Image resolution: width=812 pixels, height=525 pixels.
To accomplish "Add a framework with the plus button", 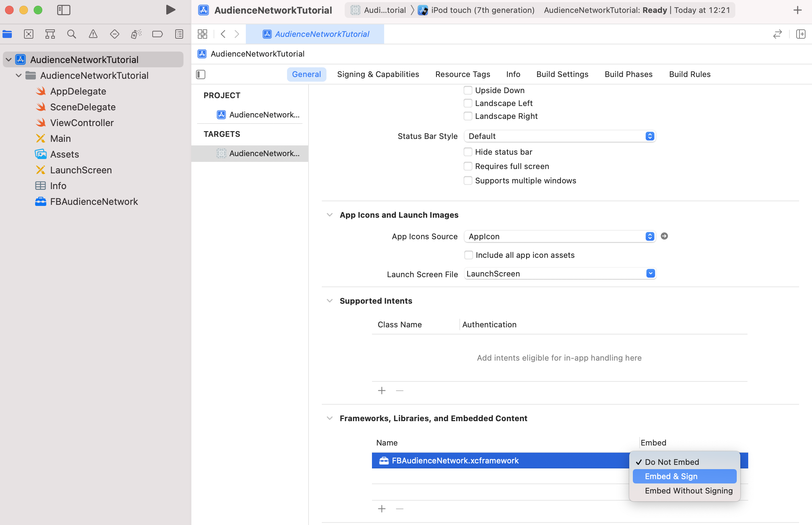I will point(382,509).
